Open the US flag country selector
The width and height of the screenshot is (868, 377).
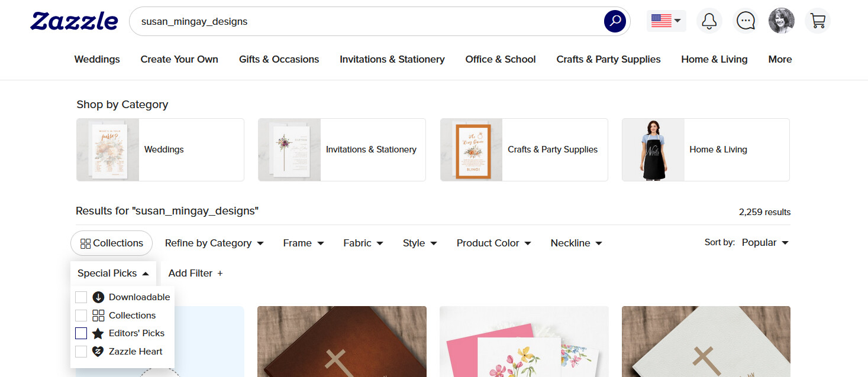pos(666,21)
